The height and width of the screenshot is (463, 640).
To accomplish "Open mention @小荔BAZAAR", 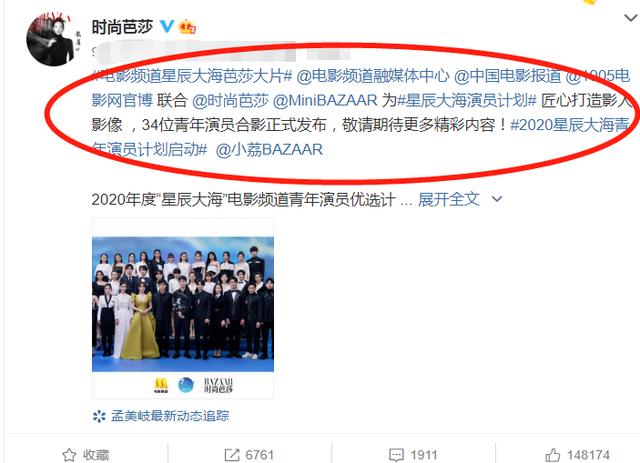I will pyautogui.click(x=269, y=150).
